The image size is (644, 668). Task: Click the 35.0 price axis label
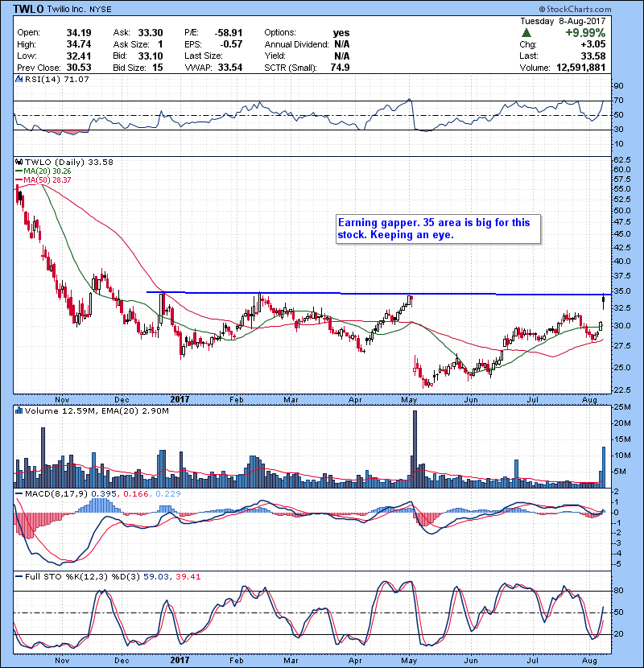click(x=621, y=291)
